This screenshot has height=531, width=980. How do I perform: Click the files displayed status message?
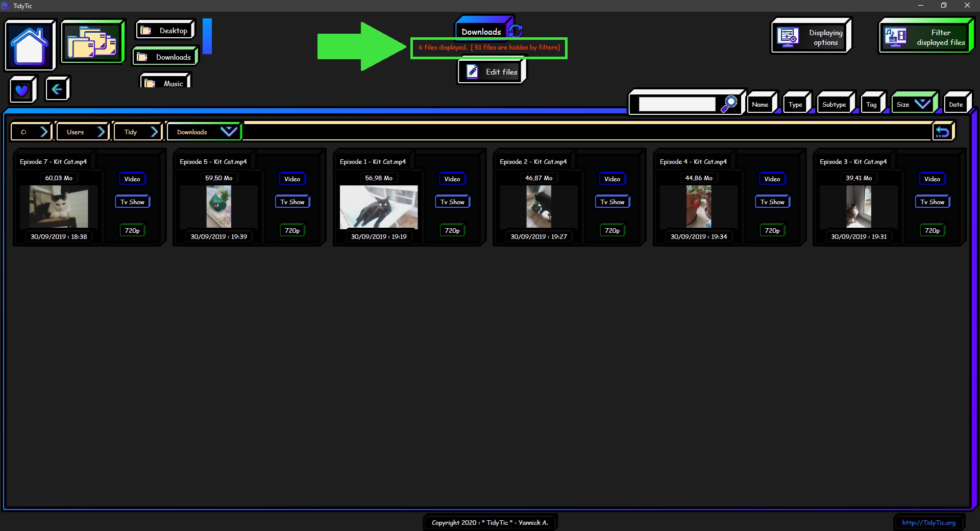pos(489,47)
